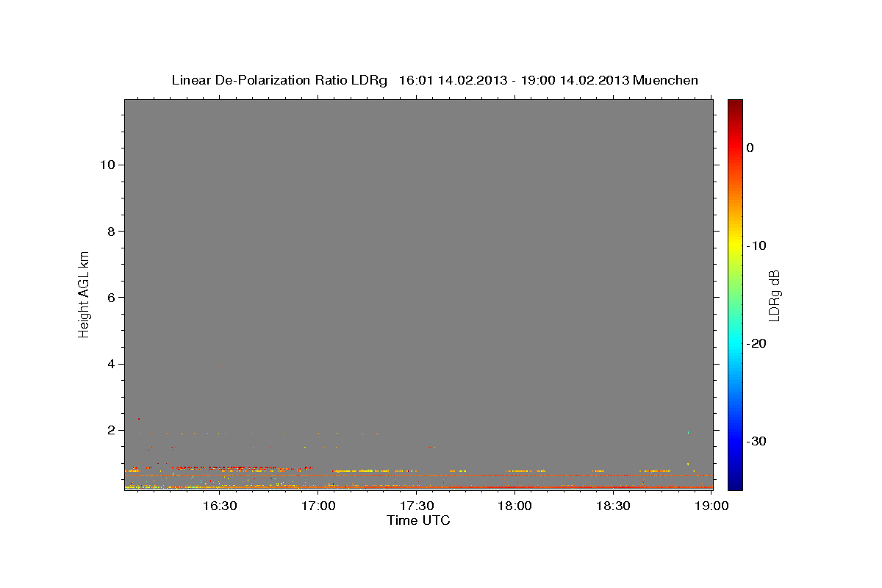The image size is (882, 588).
Task: Click the "Time UTC" axis label
Action: click(418, 520)
